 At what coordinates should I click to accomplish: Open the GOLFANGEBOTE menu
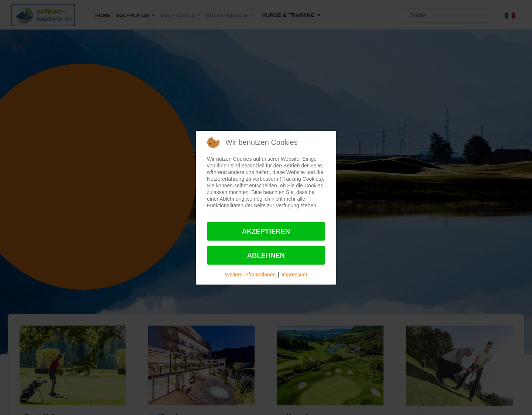click(x=227, y=16)
